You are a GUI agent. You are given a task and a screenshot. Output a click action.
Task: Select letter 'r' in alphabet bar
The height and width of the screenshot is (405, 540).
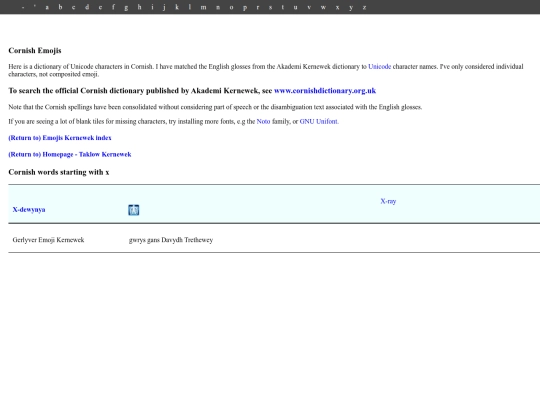click(258, 7)
